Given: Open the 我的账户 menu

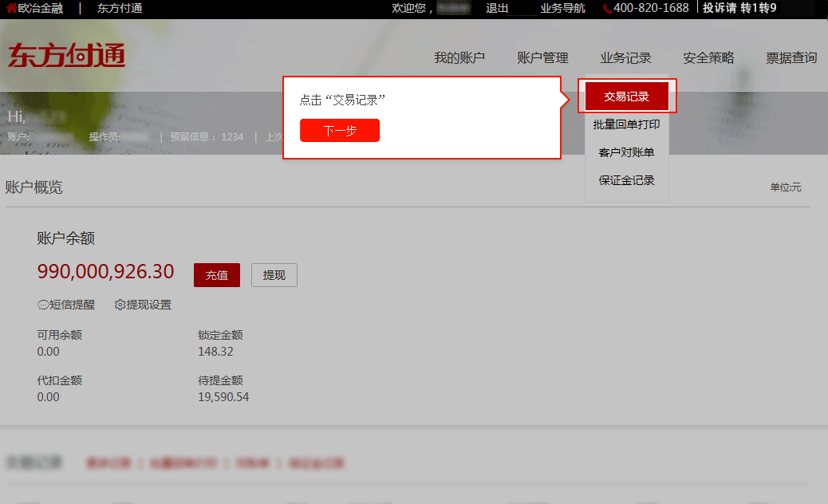Looking at the screenshot, I should pos(459,57).
